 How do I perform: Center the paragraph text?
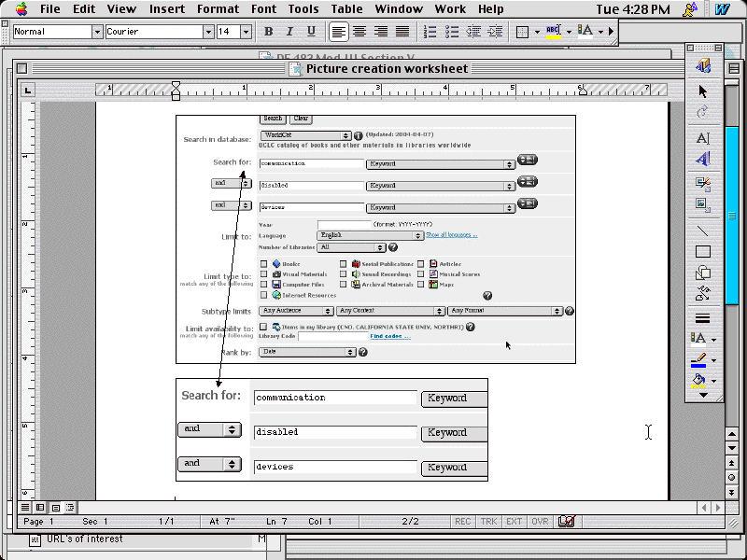tap(359, 32)
